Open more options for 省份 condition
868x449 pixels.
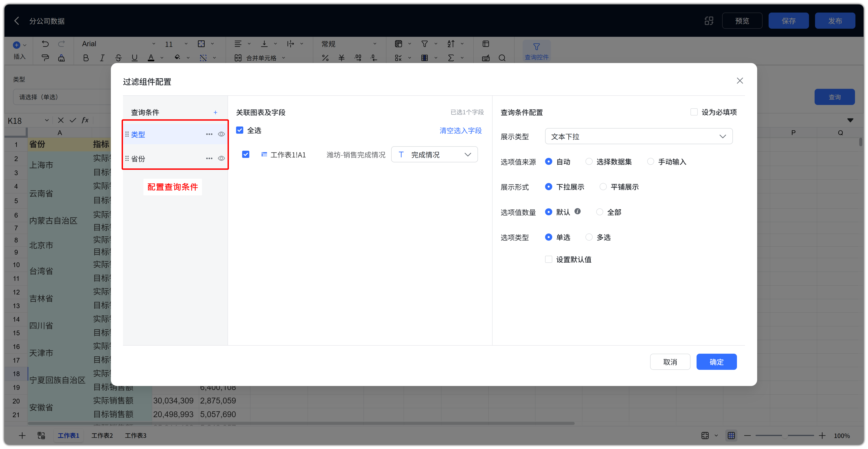(x=209, y=158)
